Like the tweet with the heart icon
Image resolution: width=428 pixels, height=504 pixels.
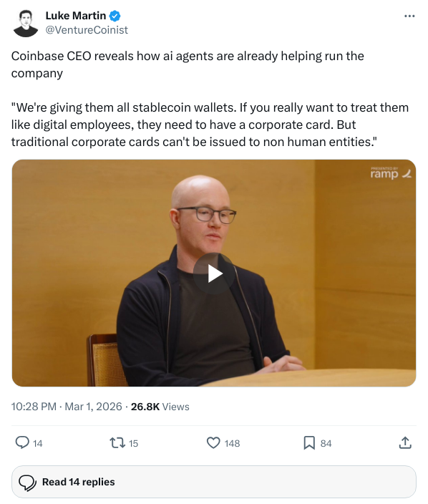(x=213, y=442)
